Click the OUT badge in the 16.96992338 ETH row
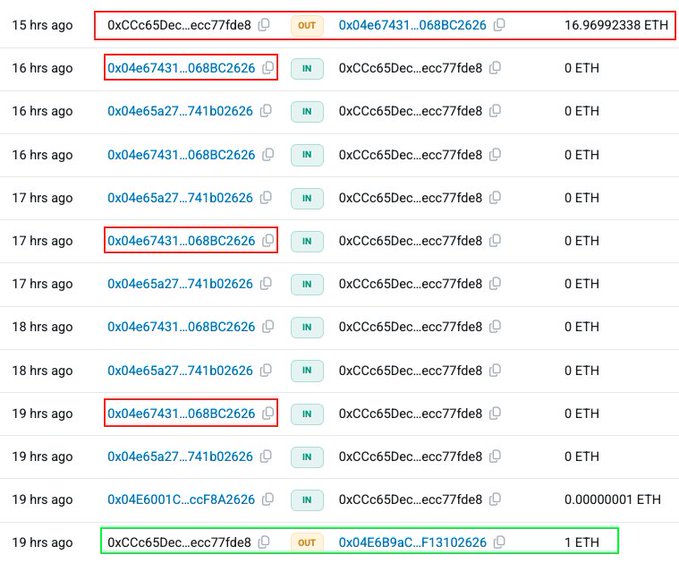The width and height of the screenshot is (679, 572). coord(307,25)
